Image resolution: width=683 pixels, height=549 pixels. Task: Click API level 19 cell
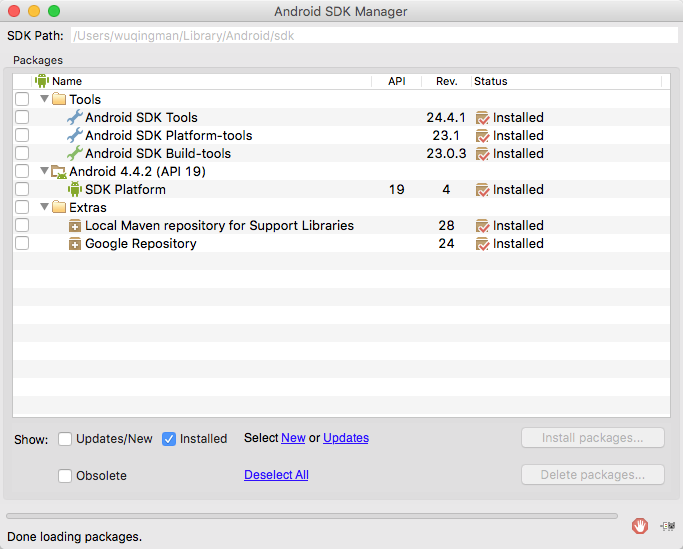(396, 190)
